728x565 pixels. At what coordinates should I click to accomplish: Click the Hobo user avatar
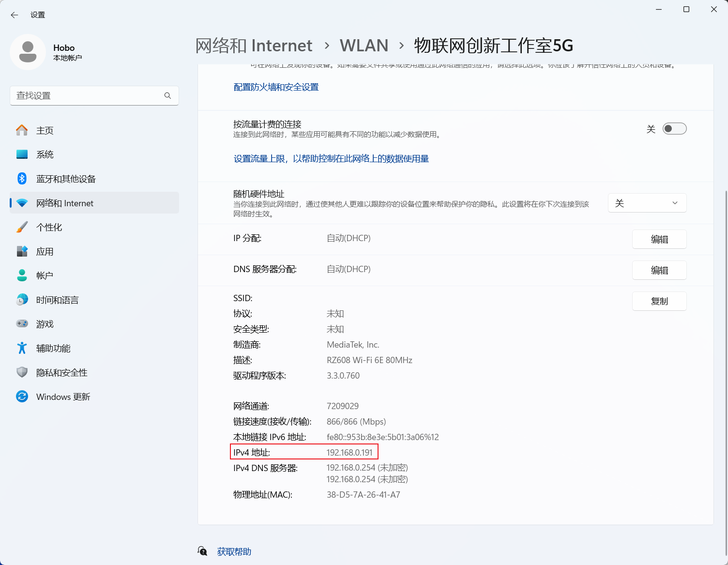tap(28, 52)
